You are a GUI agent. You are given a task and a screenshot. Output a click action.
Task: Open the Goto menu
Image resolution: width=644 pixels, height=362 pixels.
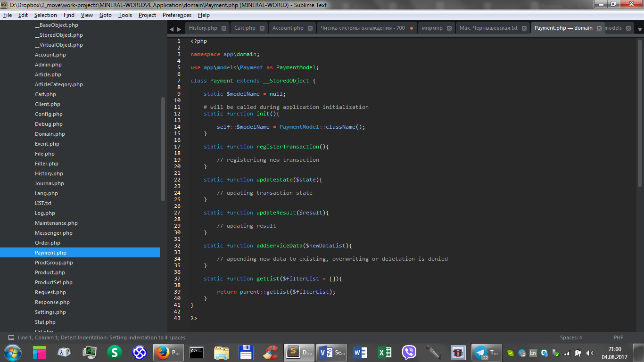(x=106, y=15)
